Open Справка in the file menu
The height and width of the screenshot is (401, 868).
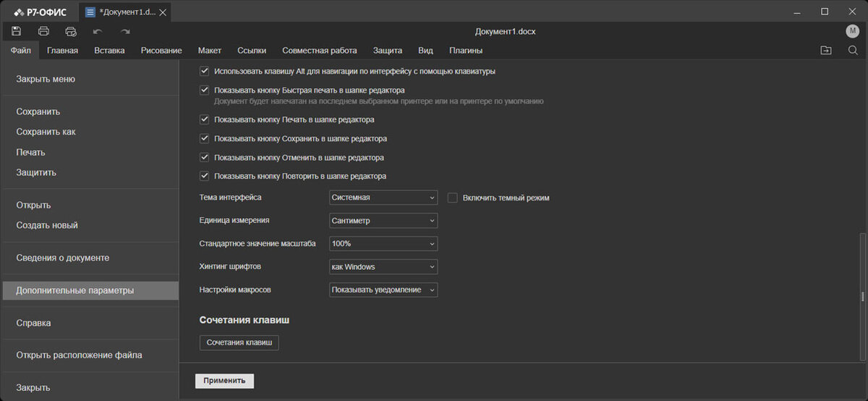89,323
